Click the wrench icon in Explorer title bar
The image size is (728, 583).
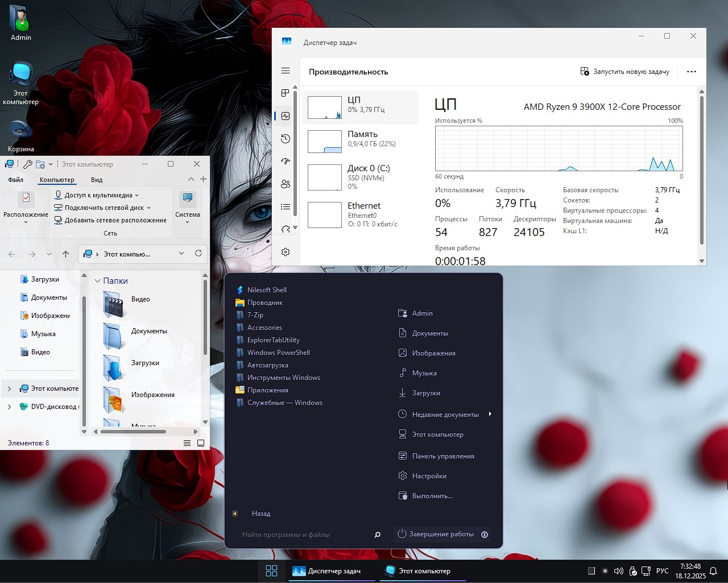click(27, 164)
